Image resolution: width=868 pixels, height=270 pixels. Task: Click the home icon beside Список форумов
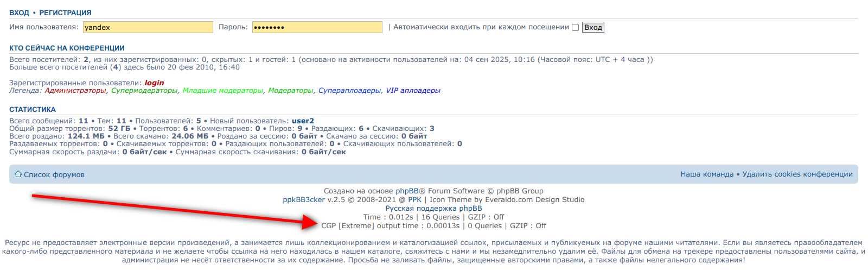[18, 174]
